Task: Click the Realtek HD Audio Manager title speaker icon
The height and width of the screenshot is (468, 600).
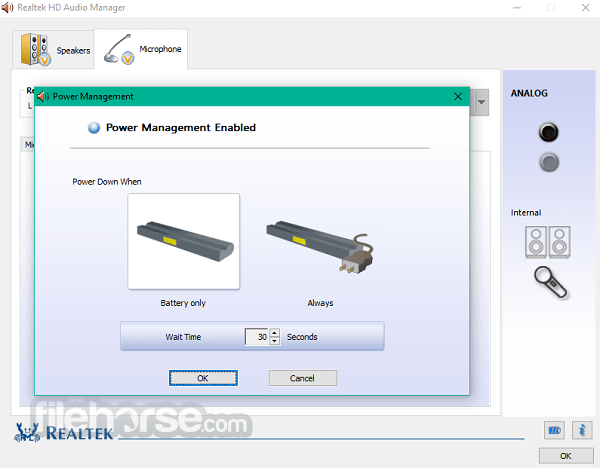Action: pos(7,8)
